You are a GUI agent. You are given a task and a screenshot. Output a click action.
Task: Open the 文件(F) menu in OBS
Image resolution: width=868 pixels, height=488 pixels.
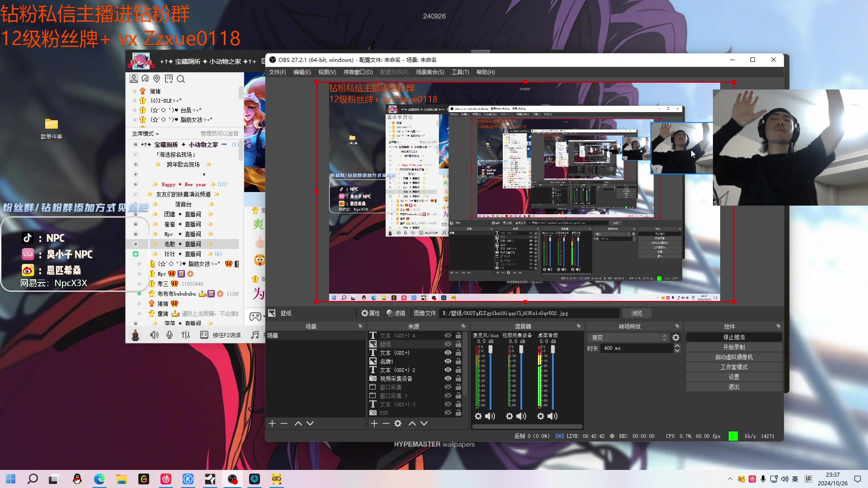(x=278, y=72)
